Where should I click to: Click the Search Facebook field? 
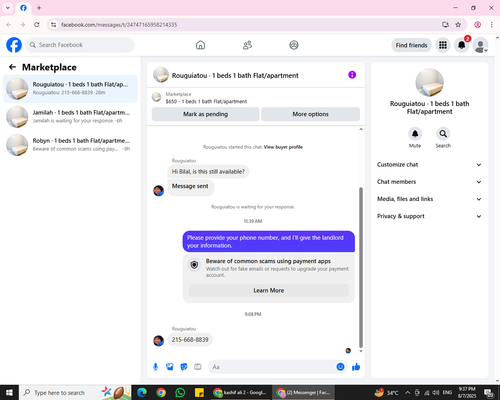(x=80, y=45)
